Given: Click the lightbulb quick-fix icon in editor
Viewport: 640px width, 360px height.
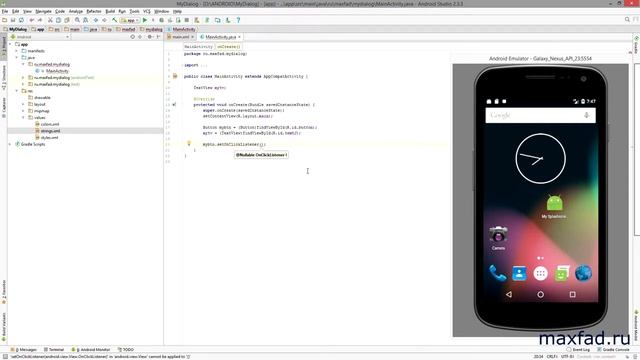Looking at the screenshot, I should click(x=189, y=143).
